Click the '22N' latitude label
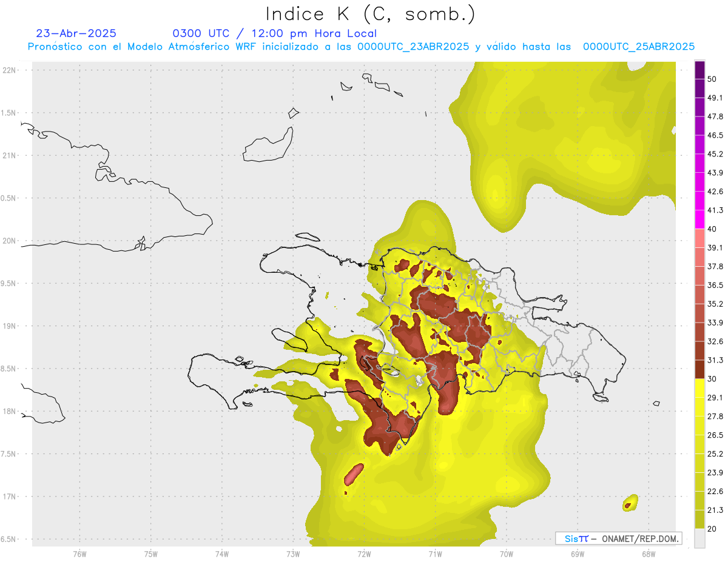Viewport: 728px width, 562px height. click(10, 70)
